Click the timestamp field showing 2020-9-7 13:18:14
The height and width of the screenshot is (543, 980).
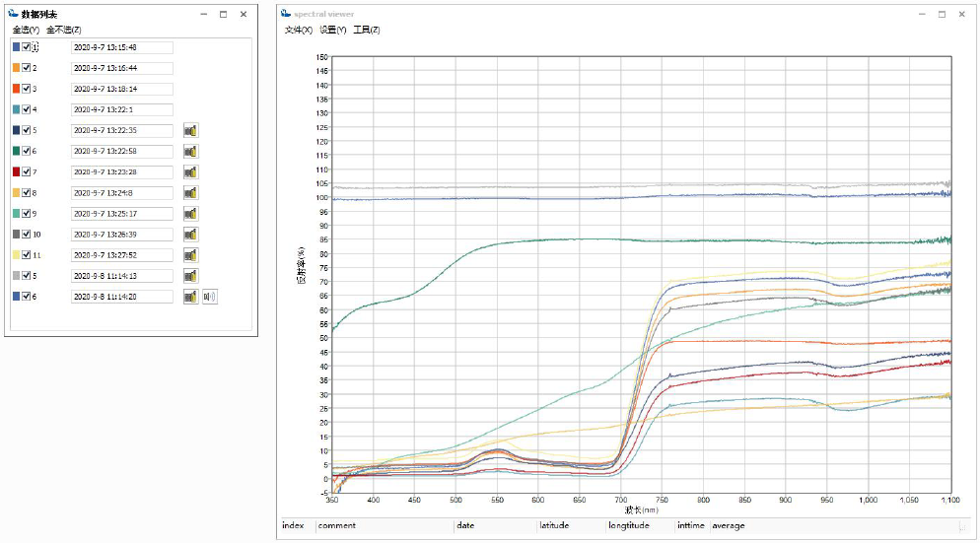(x=121, y=89)
